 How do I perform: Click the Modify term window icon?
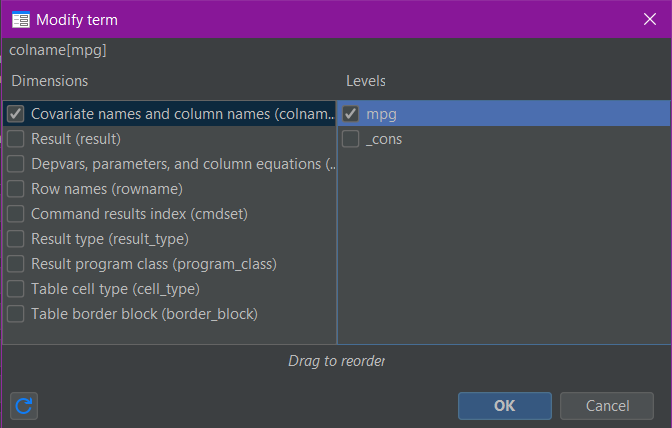[x=20, y=19]
